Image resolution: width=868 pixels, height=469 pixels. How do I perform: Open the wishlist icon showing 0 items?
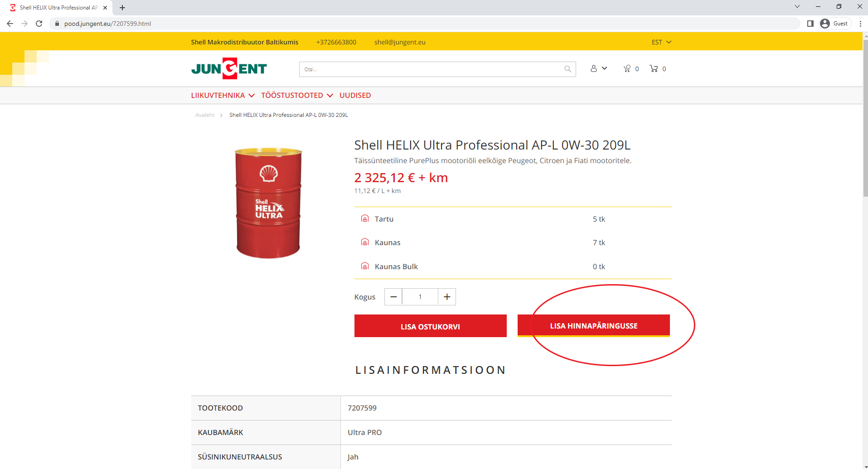(x=628, y=68)
